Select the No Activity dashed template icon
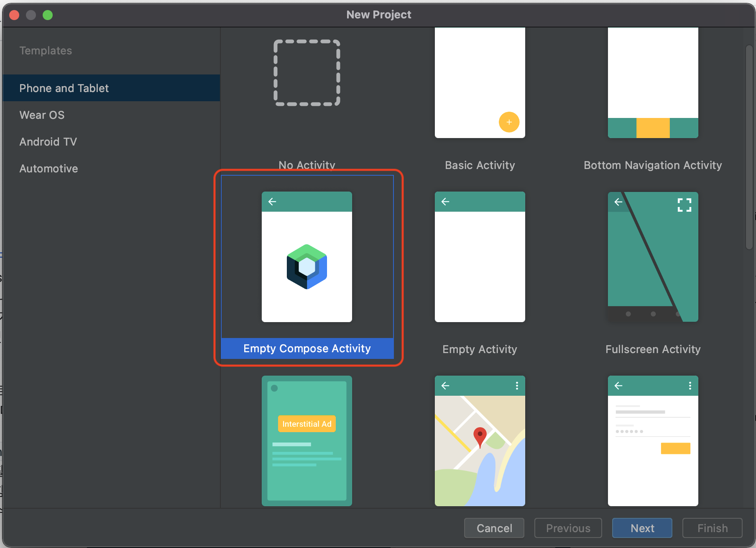Screen dimensions: 756x548 (x=307, y=73)
